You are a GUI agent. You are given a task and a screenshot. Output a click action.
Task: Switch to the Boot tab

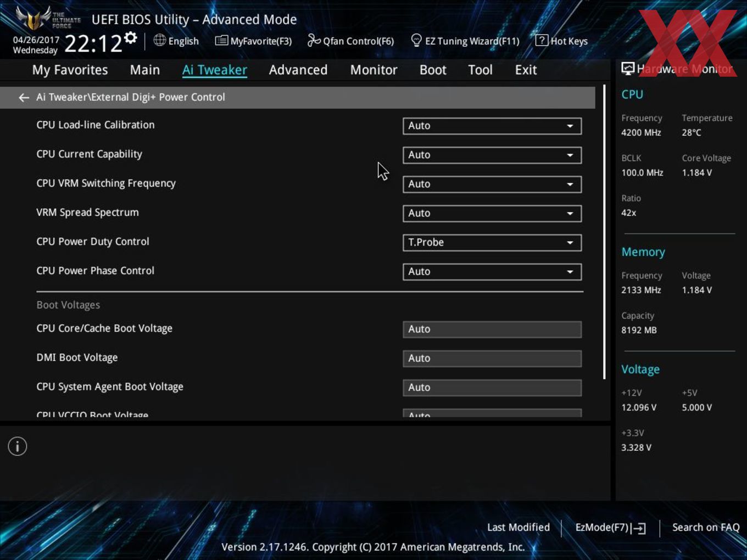click(x=433, y=70)
